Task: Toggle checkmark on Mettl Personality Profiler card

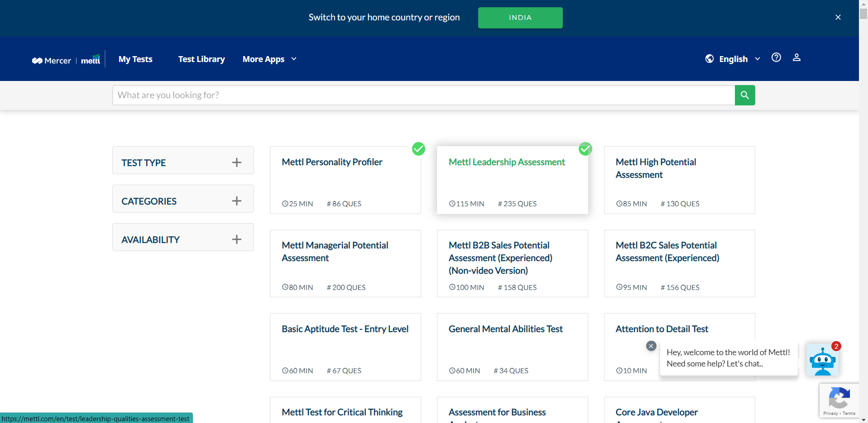Action: pos(418,149)
